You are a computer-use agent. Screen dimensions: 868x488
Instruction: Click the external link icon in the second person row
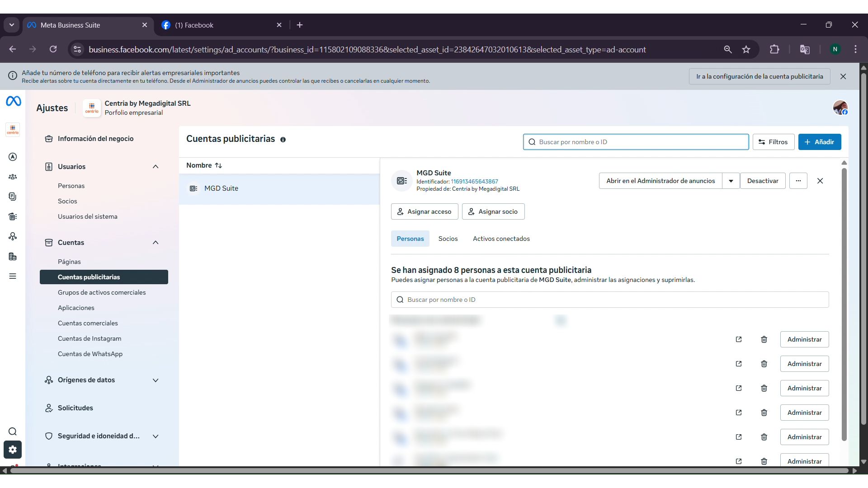click(739, 364)
